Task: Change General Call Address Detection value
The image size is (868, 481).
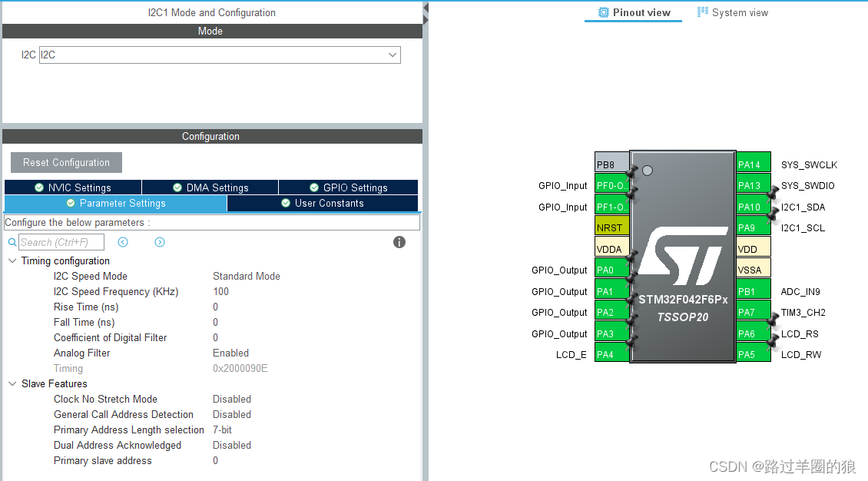Action: pyautogui.click(x=232, y=415)
